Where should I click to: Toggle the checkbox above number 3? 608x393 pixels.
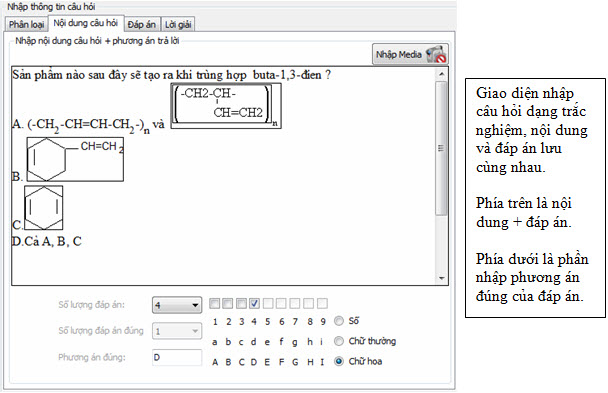[x=241, y=303]
